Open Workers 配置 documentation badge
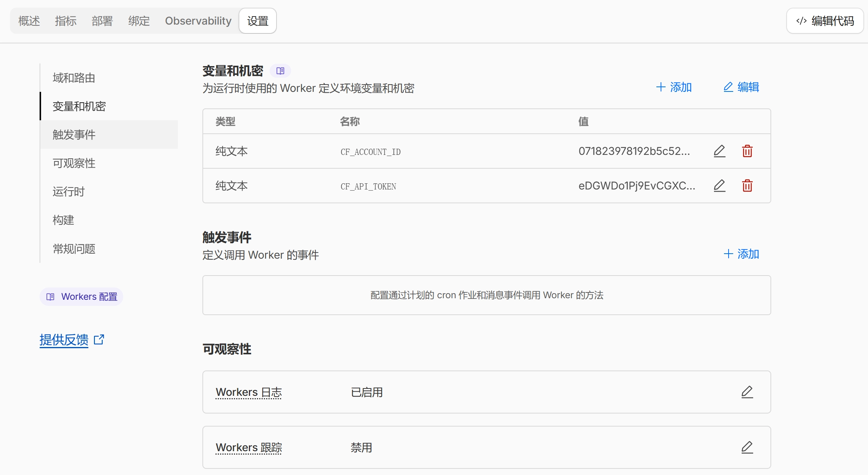This screenshot has width=868, height=475. point(81,296)
